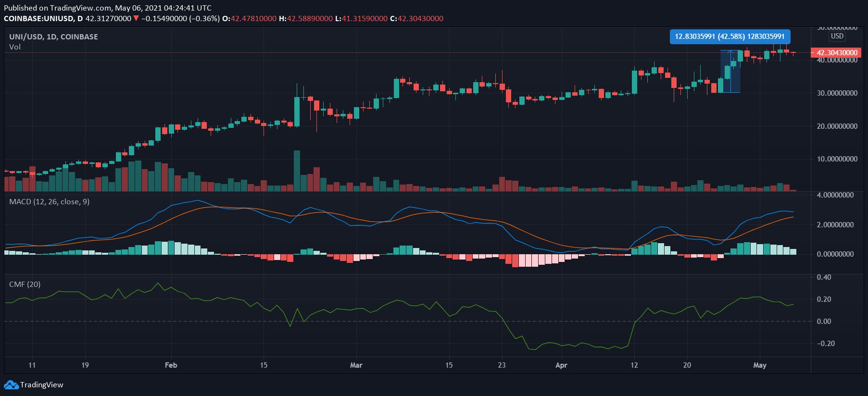The height and width of the screenshot is (396, 868).
Task: Click the 19 date label on time axis
Action: point(85,365)
